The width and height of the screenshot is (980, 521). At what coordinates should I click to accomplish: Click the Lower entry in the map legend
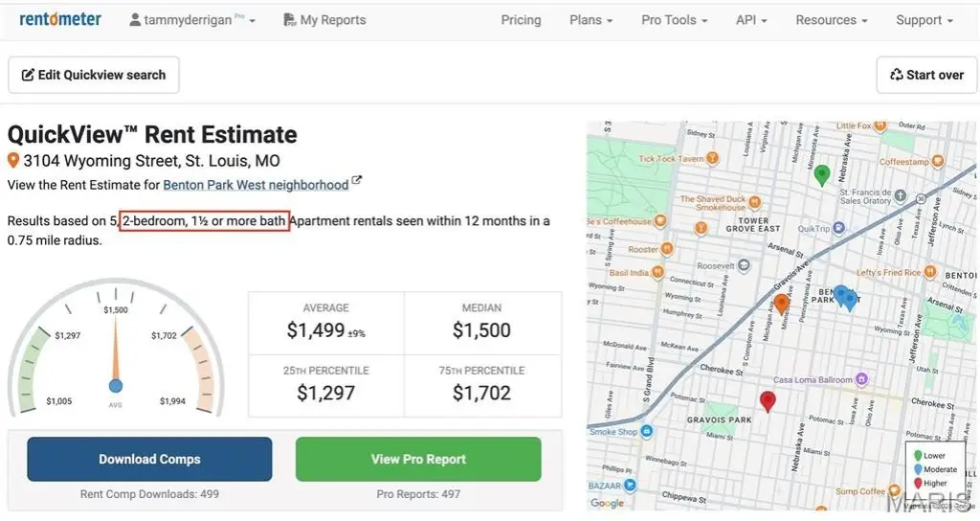click(x=930, y=455)
